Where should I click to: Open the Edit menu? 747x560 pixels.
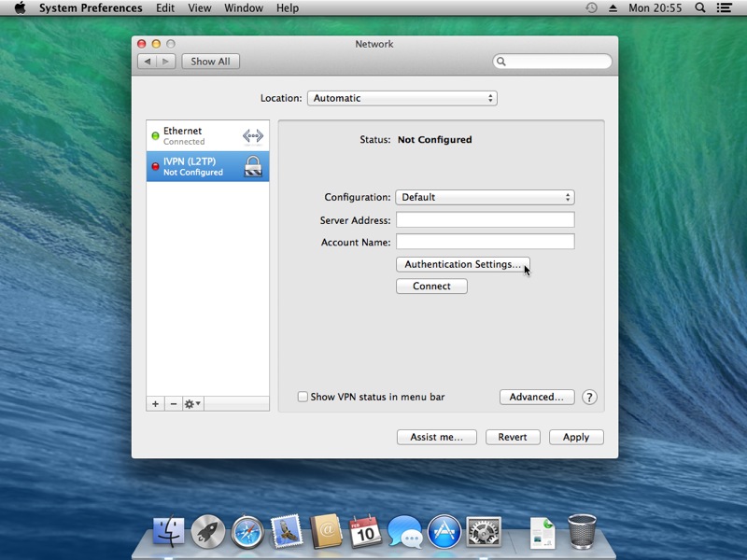pos(165,8)
